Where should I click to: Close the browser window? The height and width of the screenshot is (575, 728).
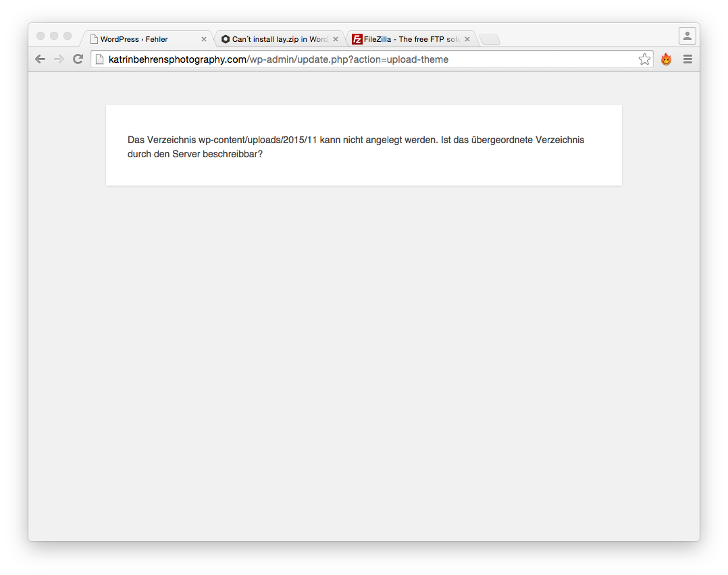[41, 36]
